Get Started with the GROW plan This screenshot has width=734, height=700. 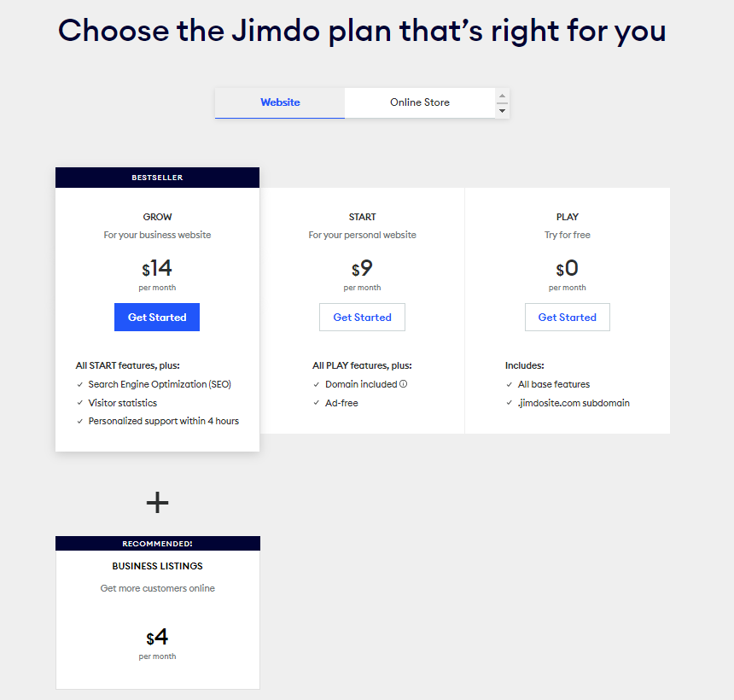click(x=157, y=318)
